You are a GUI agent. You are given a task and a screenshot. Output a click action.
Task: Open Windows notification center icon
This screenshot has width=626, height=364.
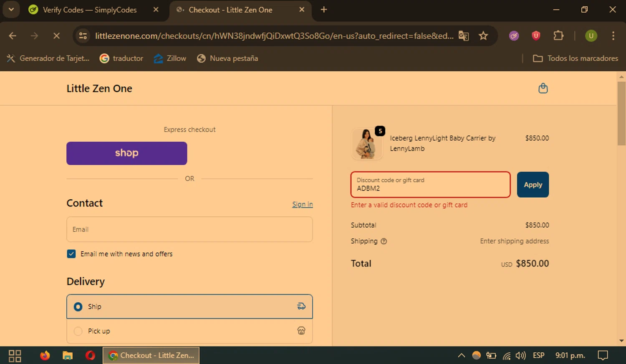pyautogui.click(x=603, y=356)
